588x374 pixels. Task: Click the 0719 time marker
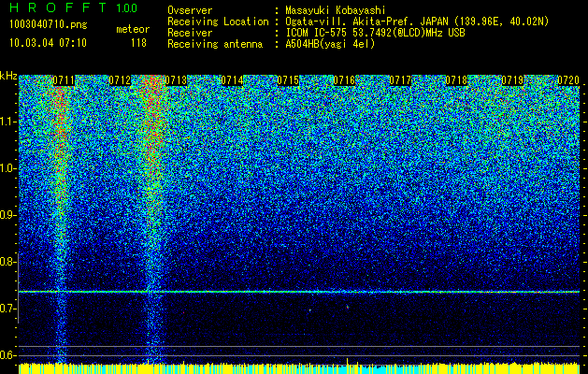click(x=512, y=80)
